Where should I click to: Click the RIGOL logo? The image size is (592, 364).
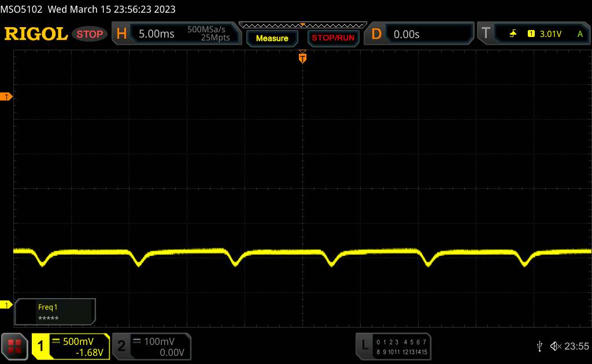36,34
